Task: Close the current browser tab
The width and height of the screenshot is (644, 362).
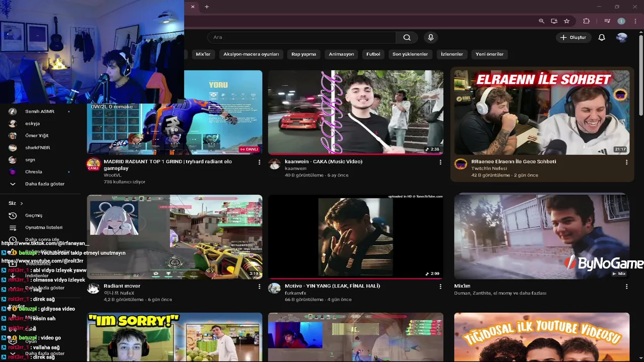Action: point(192,7)
